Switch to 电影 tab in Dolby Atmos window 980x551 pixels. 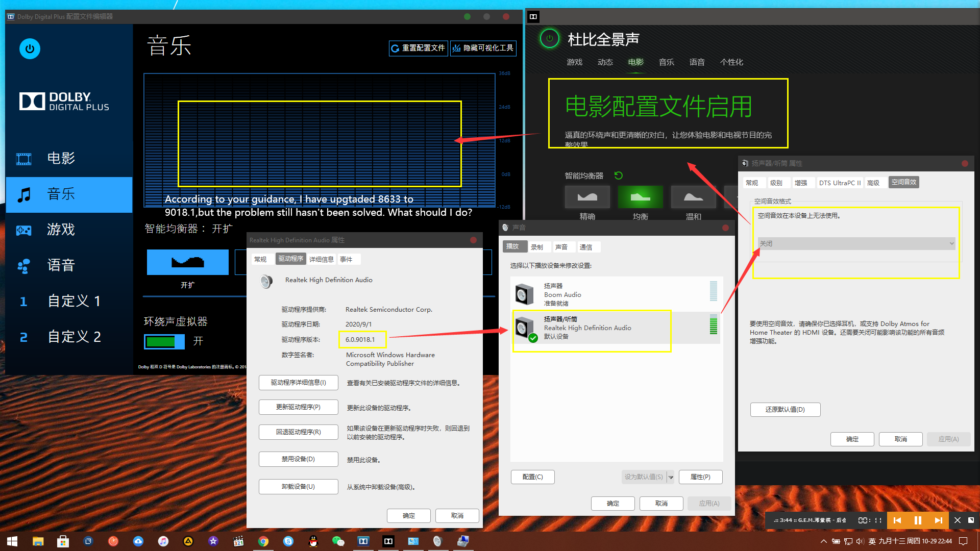click(635, 62)
